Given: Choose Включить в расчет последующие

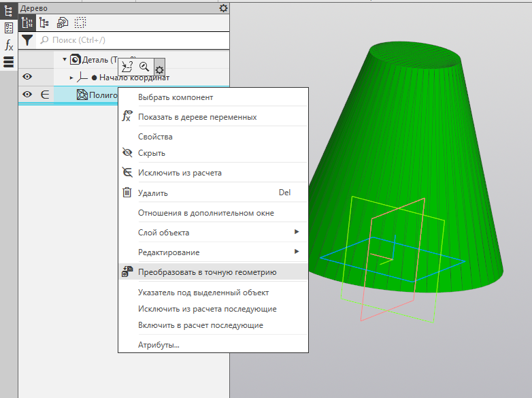Looking at the screenshot, I should (x=213, y=325).
